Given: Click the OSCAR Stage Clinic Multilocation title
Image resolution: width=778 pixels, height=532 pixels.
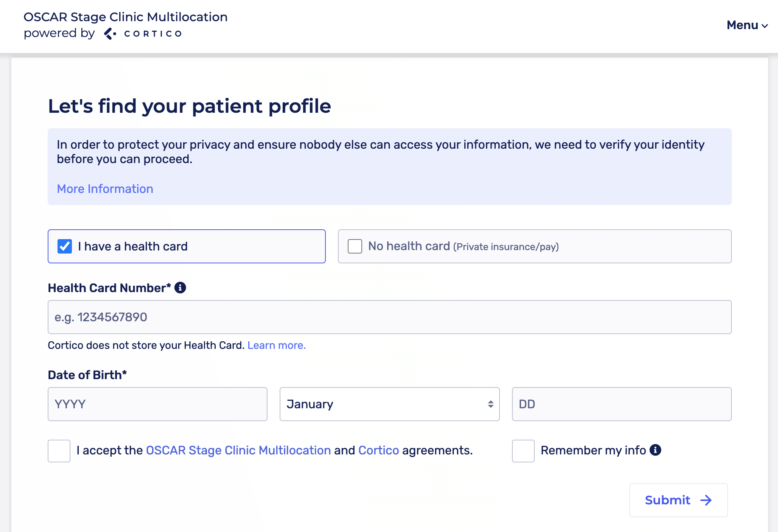Looking at the screenshot, I should coord(125,17).
